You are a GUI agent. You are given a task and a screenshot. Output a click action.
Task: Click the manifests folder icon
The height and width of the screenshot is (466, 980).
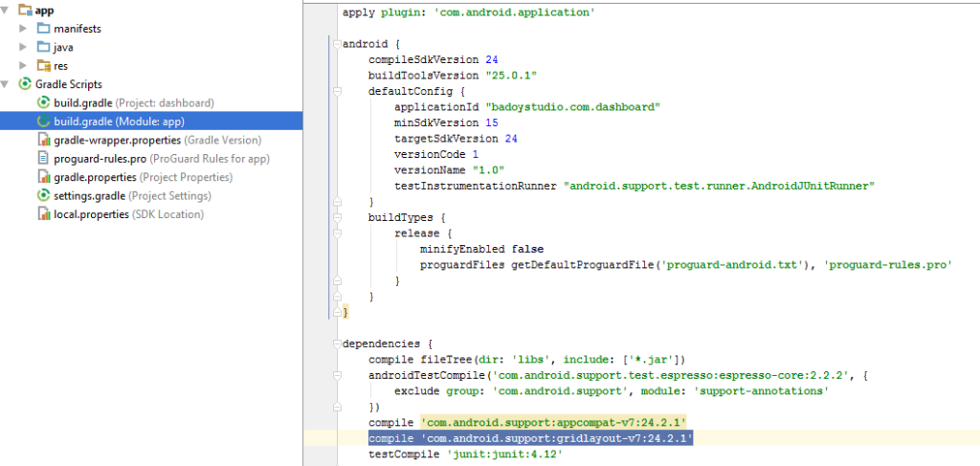(43, 28)
